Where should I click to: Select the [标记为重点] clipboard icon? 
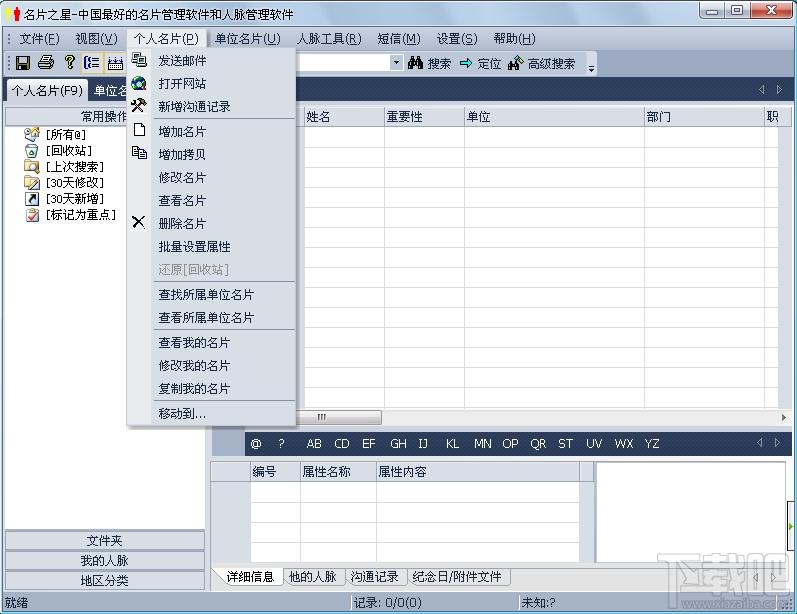coord(32,215)
